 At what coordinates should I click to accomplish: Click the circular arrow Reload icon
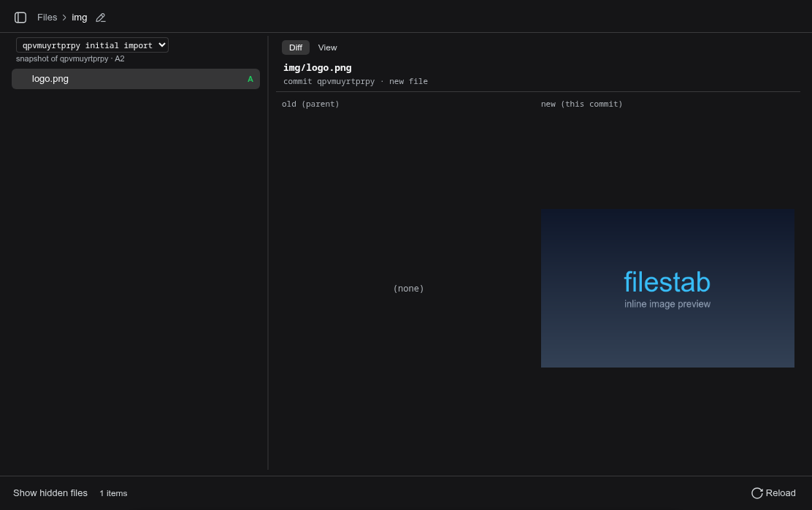click(x=757, y=493)
